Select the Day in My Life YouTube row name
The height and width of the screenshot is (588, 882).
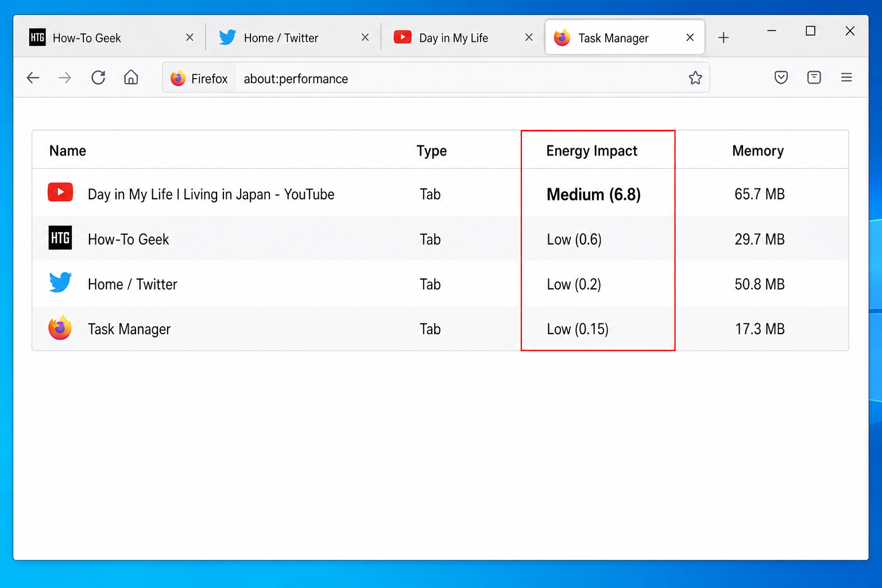click(211, 194)
